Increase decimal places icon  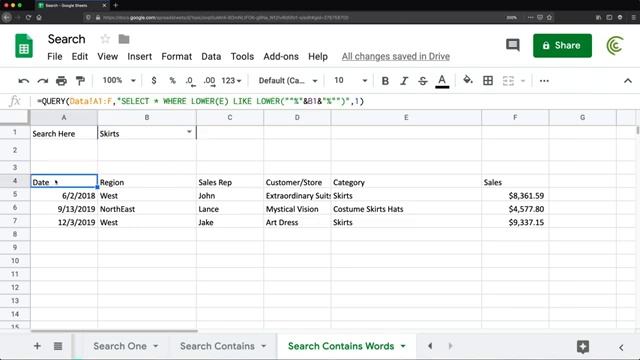coord(209,81)
